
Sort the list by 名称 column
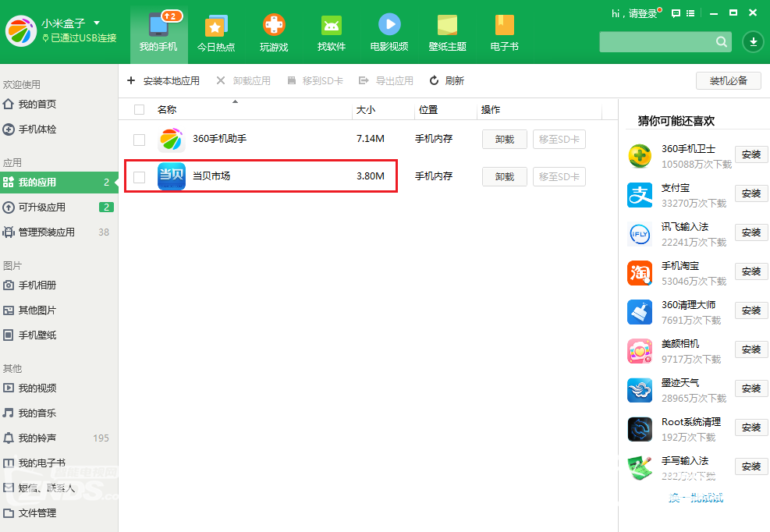pos(167,109)
